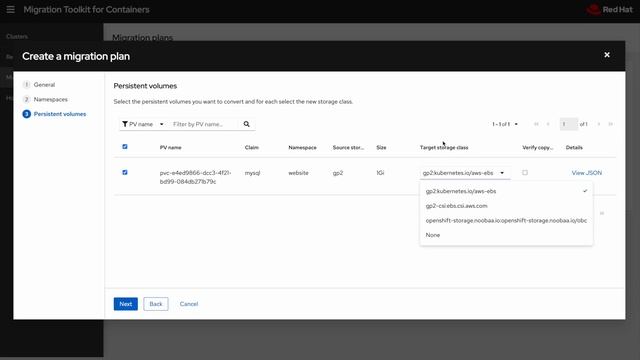640x360 pixels.
Task: Go to the previous page of results
Action: click(548, 124)
